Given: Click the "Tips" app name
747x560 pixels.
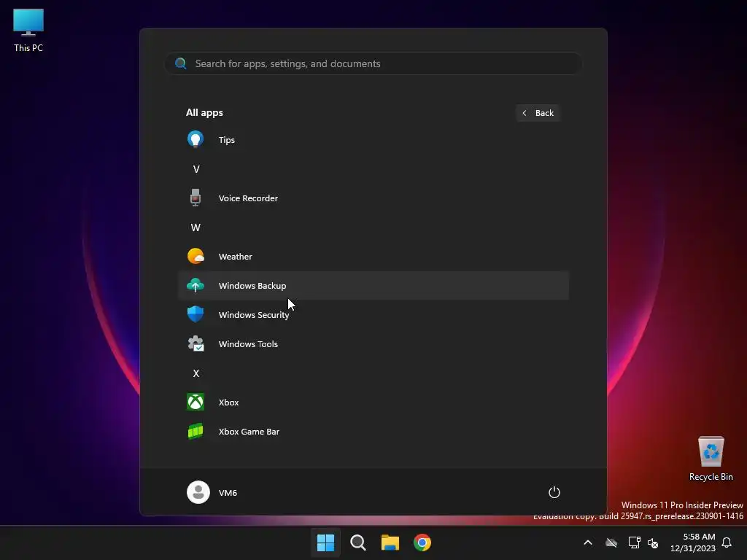Looking at the screenshot, I should (227, 139).
